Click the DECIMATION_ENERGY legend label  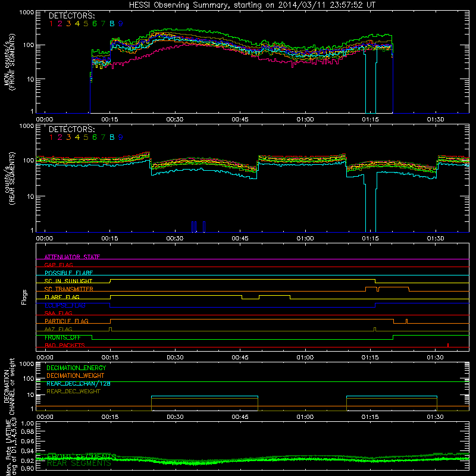(76, 368)
